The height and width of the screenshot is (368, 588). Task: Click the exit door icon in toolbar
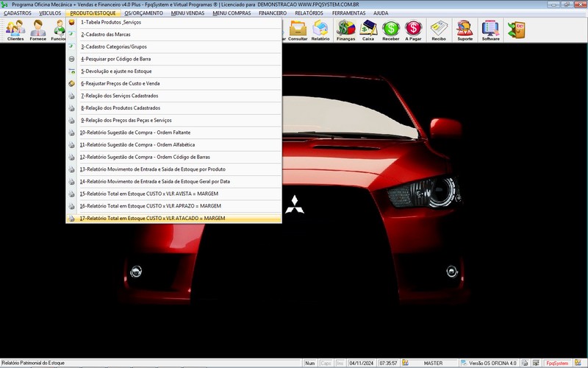[x=517, y=29]
